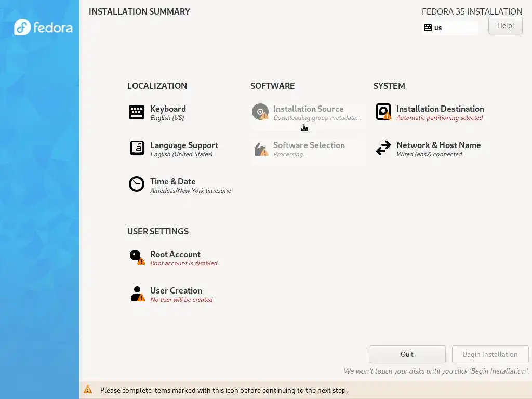Click the Language Support icon
This screenshot has height=399, width=532.
point(137,148)
